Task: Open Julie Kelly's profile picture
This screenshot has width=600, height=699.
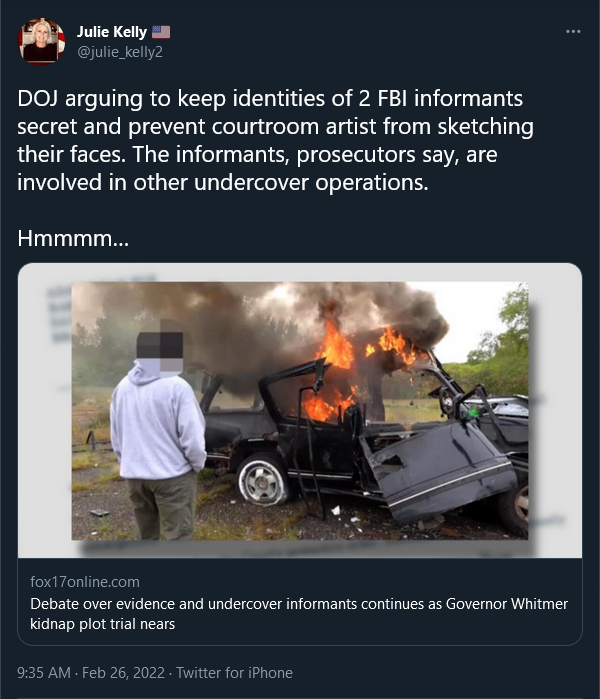Action: (x=41, y=41)
